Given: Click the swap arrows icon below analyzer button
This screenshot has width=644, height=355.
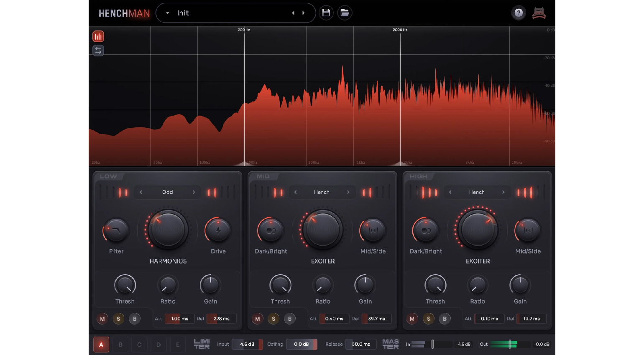Looking at the screenshot, I should 98,51.
